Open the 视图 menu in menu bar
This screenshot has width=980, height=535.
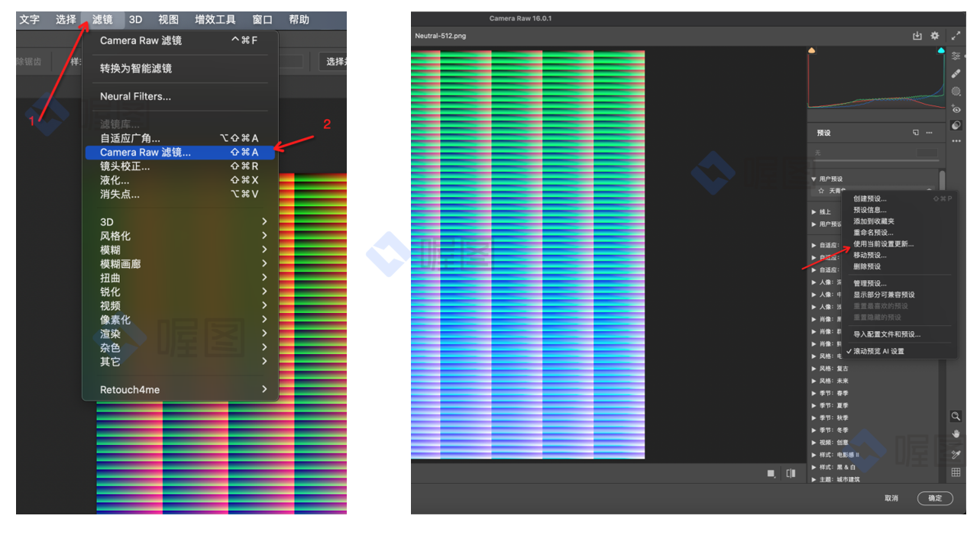click(168, 20)
